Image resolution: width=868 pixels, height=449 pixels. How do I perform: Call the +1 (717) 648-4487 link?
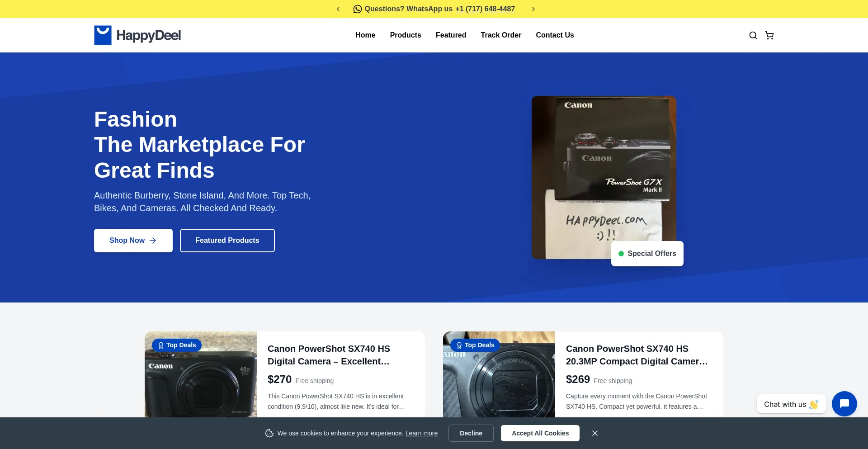pos(485,9)
